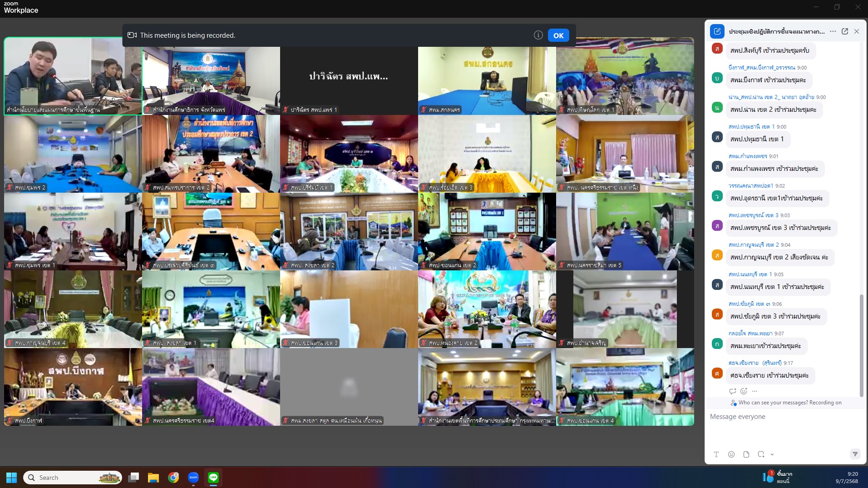Click the blue compose icon in chat header

coord(717,31)
